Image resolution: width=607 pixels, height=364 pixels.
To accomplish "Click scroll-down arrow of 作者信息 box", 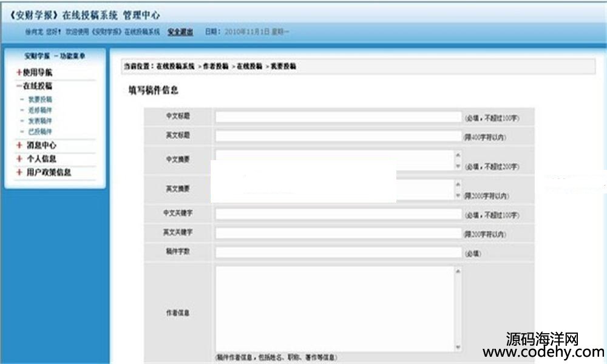I will (x=458, y=348).
